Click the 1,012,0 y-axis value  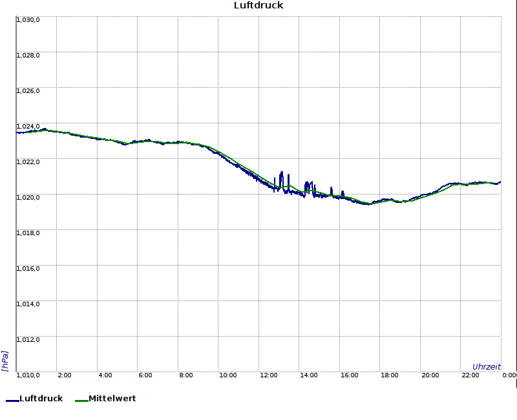point(28,340)
